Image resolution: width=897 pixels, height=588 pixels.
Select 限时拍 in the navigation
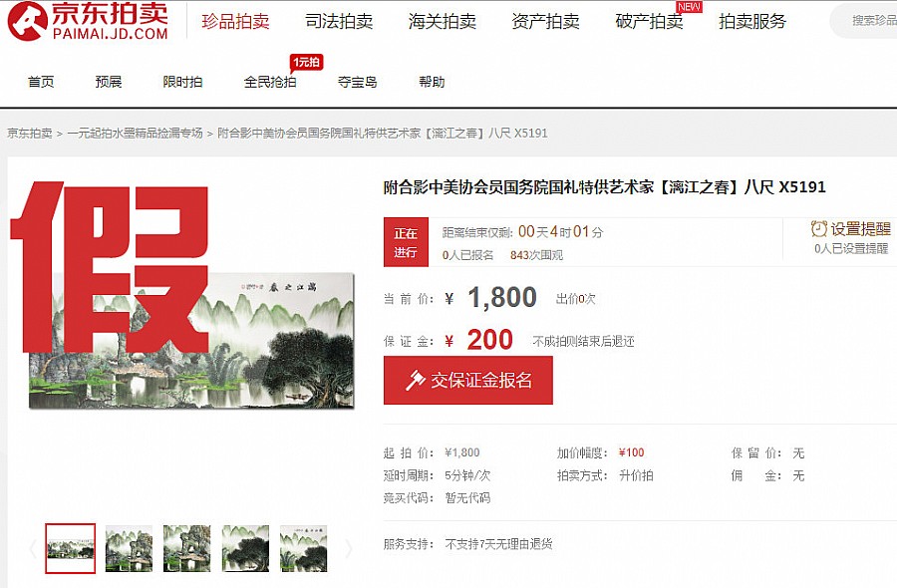coord(183,82)
